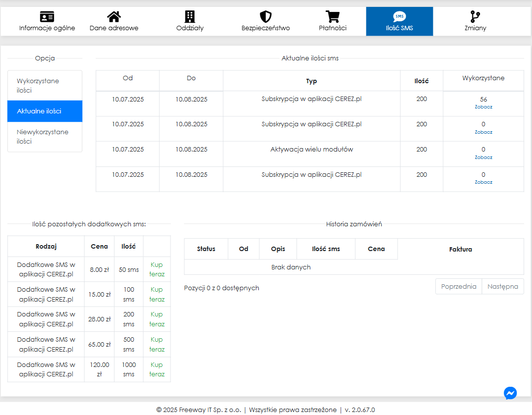Click the Następna pagination button
This screenshot has width=532, height=415.
coord(502,286)
